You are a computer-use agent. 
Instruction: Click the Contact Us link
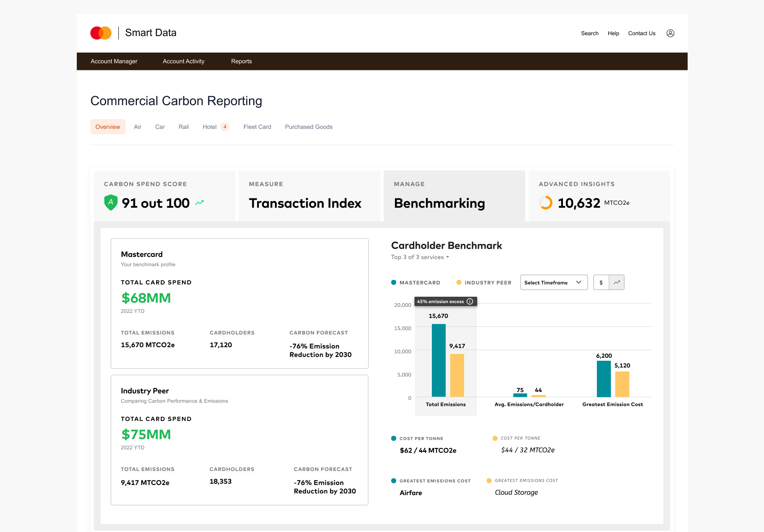642,33
